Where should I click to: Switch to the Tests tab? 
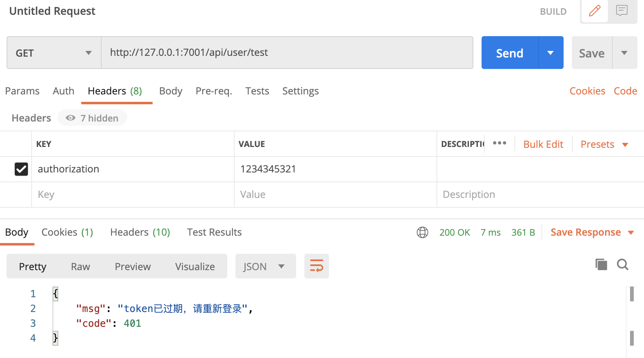(257, 91)
